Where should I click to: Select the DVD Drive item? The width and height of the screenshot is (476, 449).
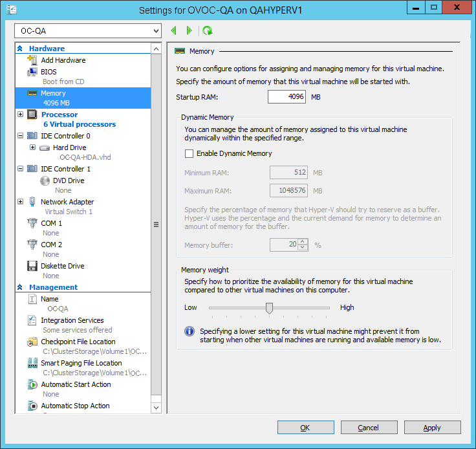point(68,181)
